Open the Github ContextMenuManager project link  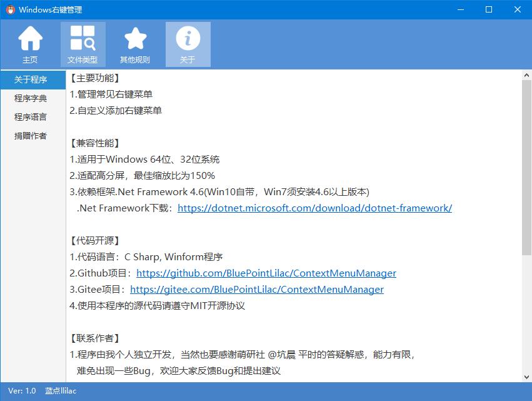pyautogui.click(x=266, y=273)
